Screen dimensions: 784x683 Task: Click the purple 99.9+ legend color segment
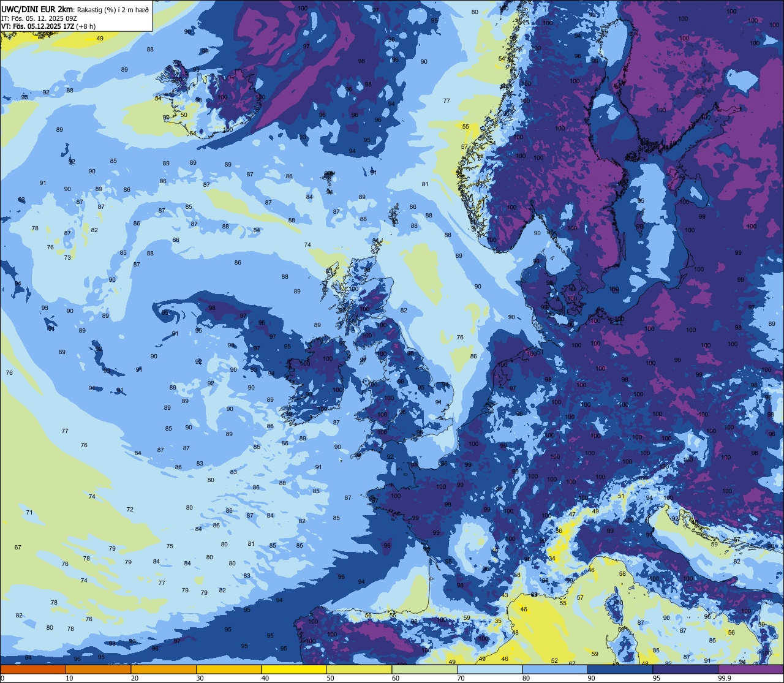click(x=751, y=669)
